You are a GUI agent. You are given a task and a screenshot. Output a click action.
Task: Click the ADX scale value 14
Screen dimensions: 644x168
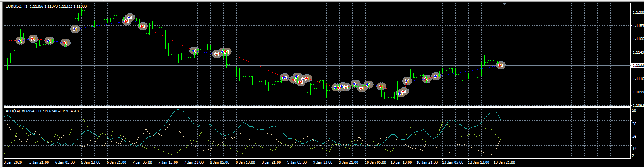tap(634, 149)
